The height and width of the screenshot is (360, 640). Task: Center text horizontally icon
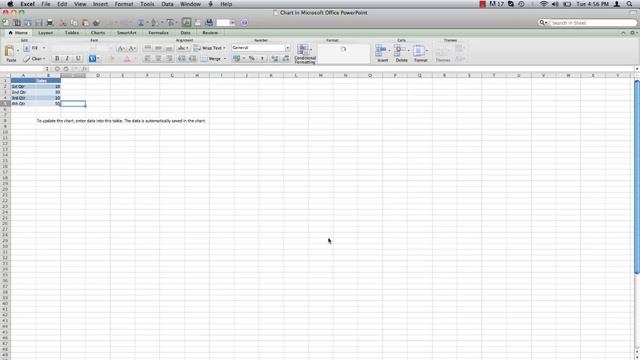click(158, 59)
